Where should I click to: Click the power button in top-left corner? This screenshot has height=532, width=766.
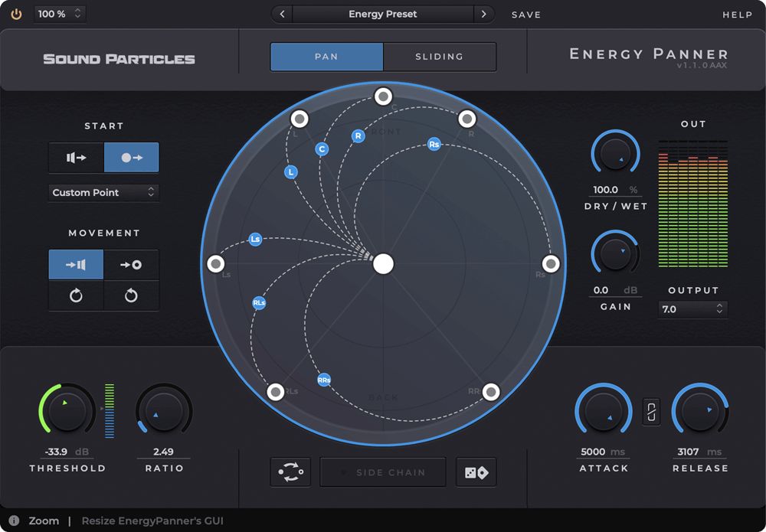[x=16, y=13]
